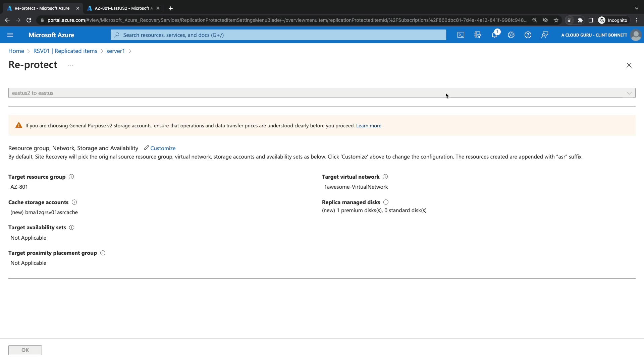Click the Customize link
644x362 pixels.
pos(163,148)
